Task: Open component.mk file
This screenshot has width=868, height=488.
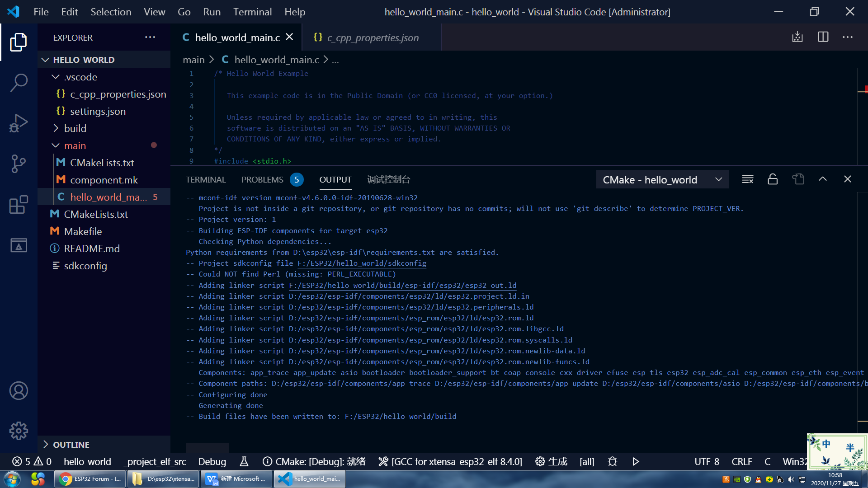Action: [x=104, y=180]
